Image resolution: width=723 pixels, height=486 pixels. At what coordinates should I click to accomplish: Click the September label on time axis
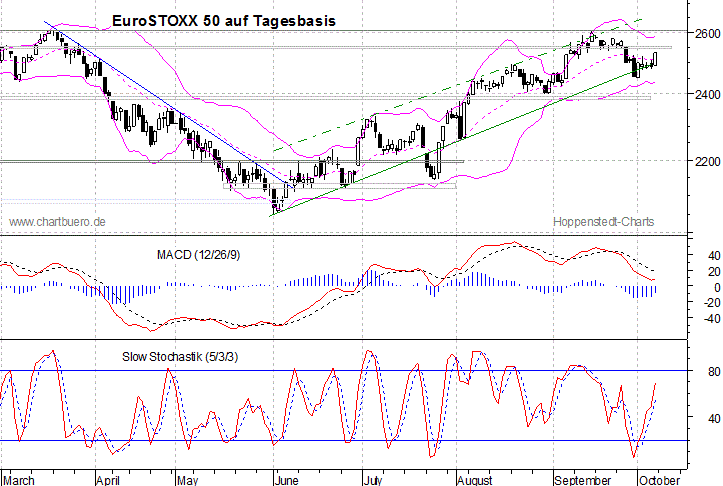pyautogui.click(x=582, y=480)
